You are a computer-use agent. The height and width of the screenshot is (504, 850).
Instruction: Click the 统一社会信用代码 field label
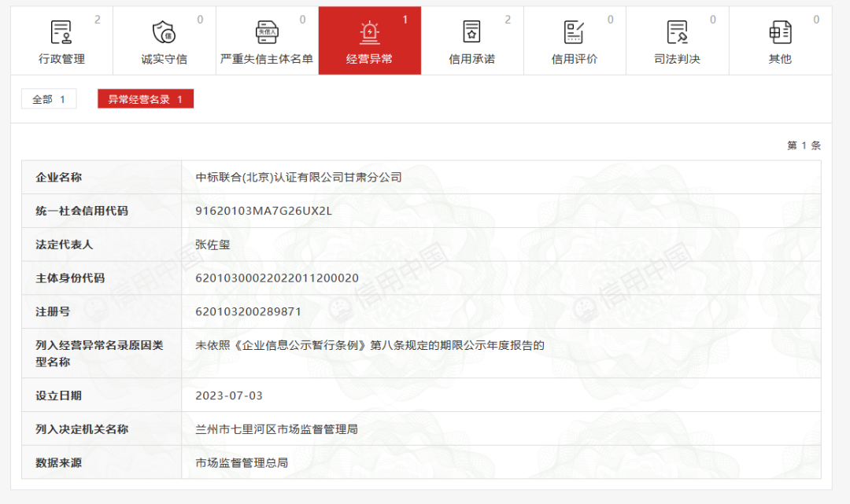82,211
